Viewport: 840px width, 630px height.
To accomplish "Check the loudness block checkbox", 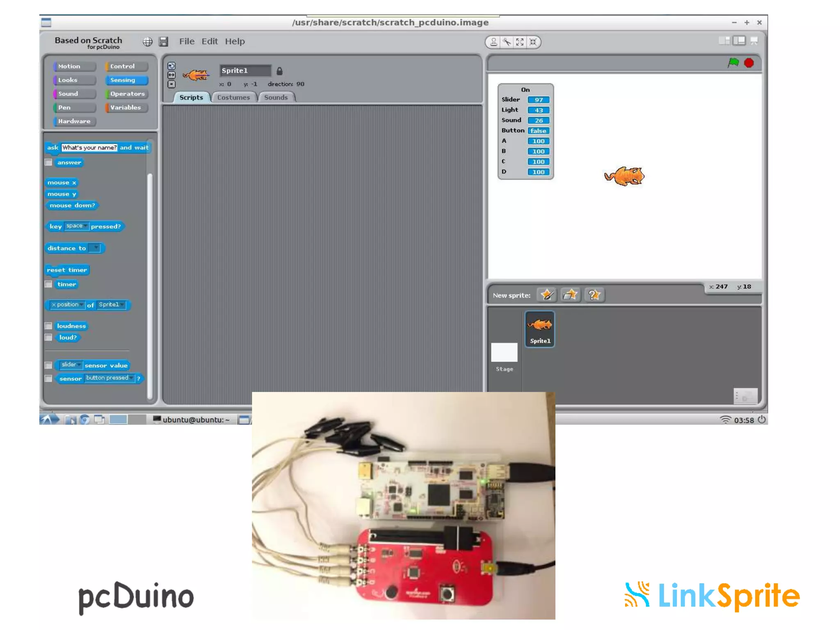I will click(x=48, y=326).
